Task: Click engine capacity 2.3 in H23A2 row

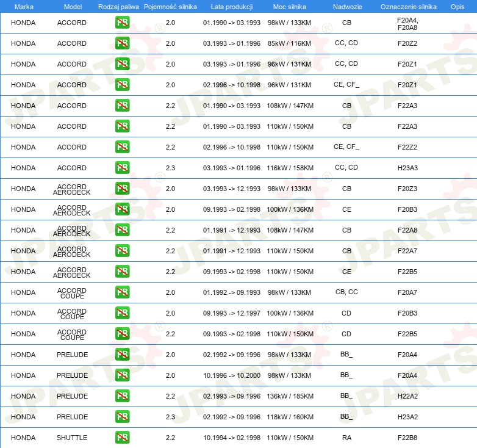Action: pos(170,417)
